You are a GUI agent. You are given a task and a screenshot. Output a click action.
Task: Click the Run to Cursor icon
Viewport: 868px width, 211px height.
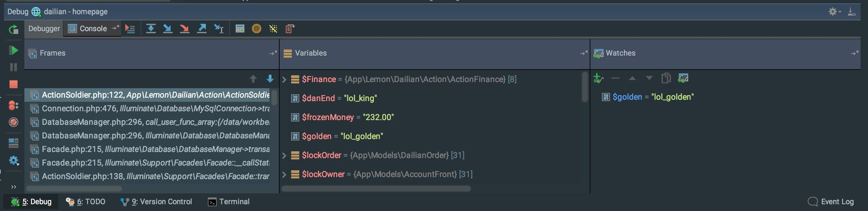[219, 29]
